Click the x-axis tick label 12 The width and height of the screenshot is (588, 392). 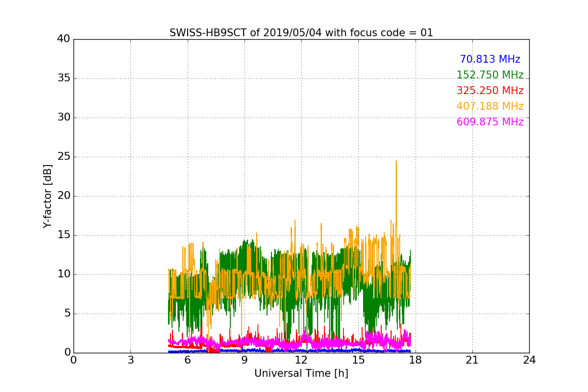[x=301, y=360]
